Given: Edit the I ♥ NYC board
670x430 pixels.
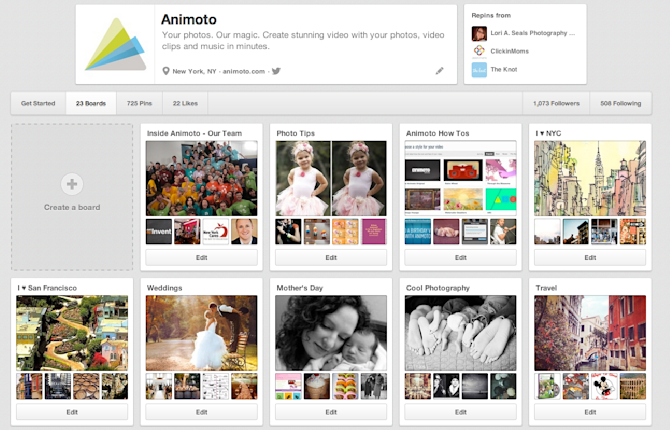Looking at the screenshot, I should click(590, 258).
